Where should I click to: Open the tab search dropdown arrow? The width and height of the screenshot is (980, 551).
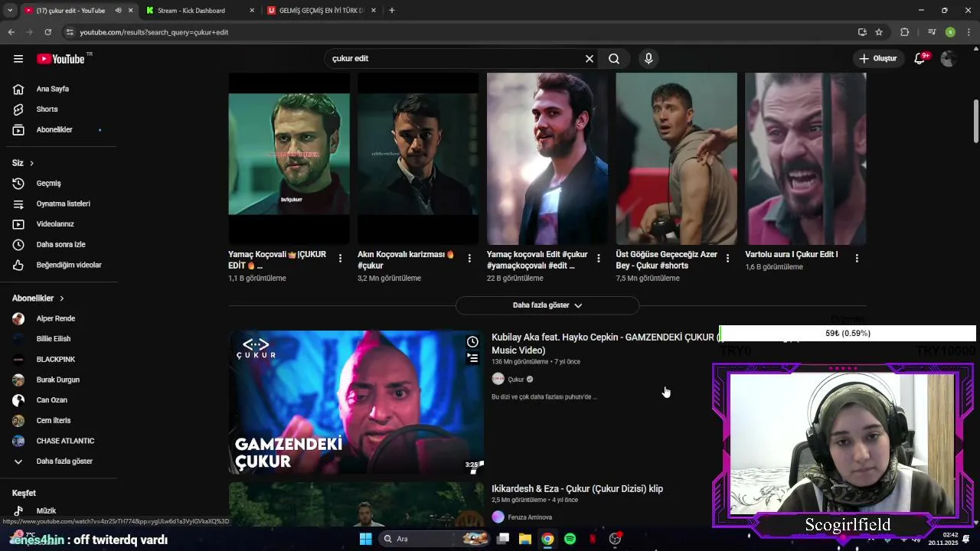coord(10,11)
